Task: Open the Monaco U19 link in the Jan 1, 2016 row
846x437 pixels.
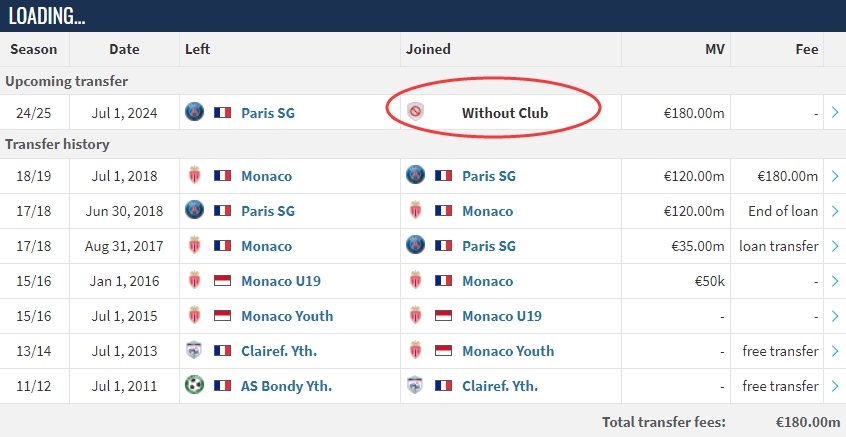Action: tap(281, 281)
